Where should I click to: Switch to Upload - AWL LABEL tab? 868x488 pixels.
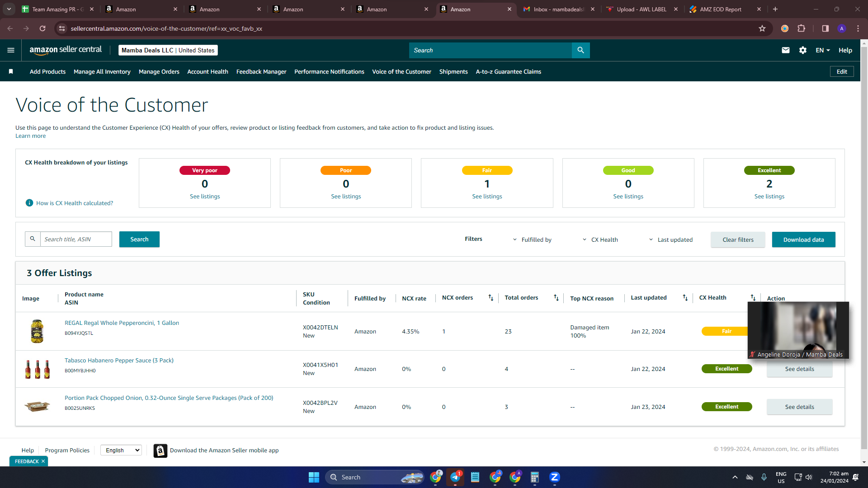click(642, 9)
